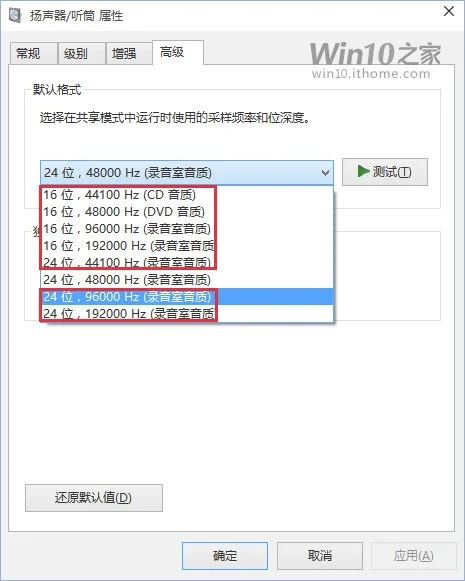The width and height of the screenshot is (465, 581).
Task: Choose 24 位, 44100 Hz option
Action: pyautogui.click(x=187, y=263)
